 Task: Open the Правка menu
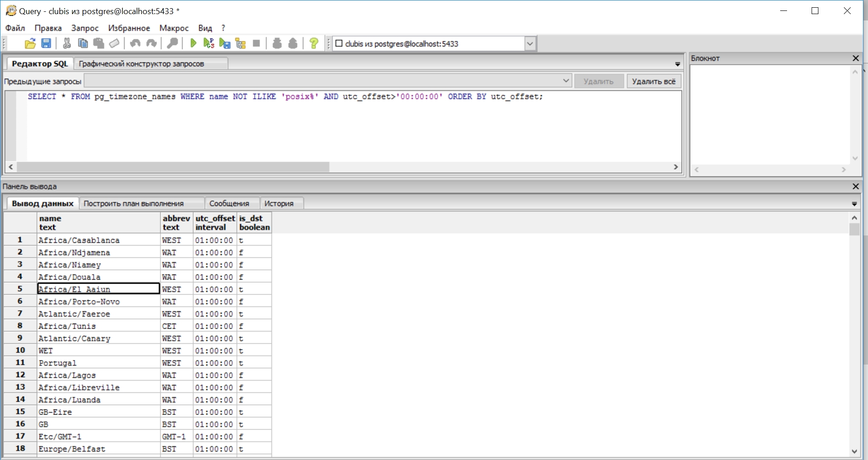(x=48, y=28)
